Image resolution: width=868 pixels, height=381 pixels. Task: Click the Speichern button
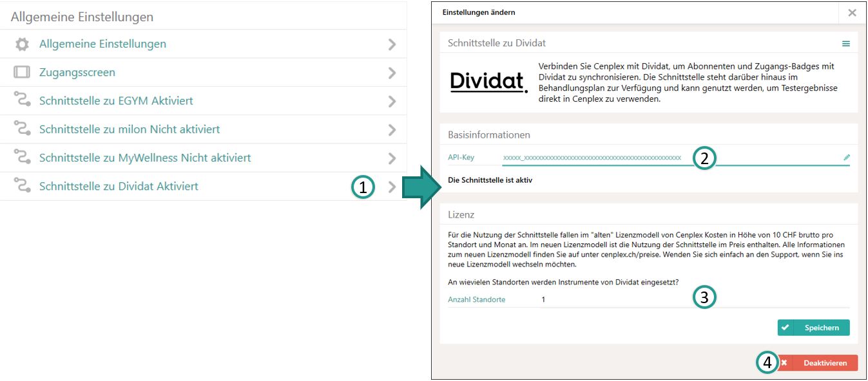click(x=813, y=328)
